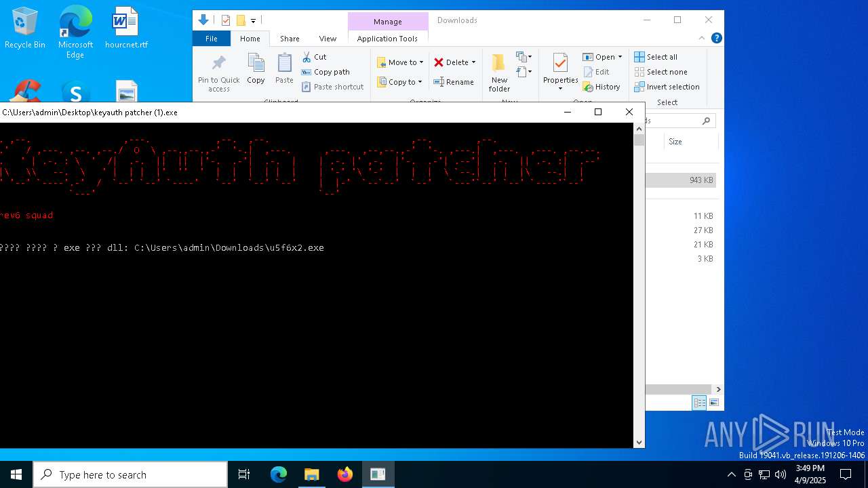Open Firefox from the taskbar
The width and height of the screenshot is (868, 488).
(345, 474)
